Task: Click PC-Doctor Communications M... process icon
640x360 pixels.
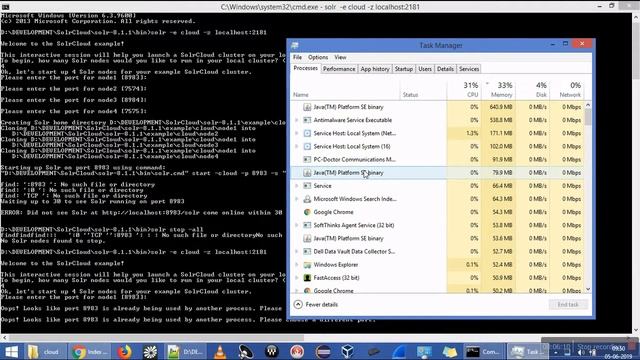Action: click(307, 159)
